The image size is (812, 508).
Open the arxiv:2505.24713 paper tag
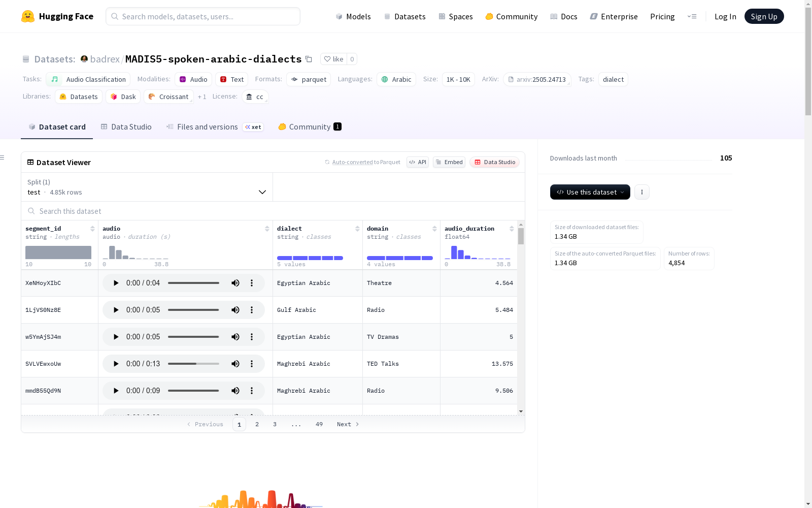(x=537, y=79)
